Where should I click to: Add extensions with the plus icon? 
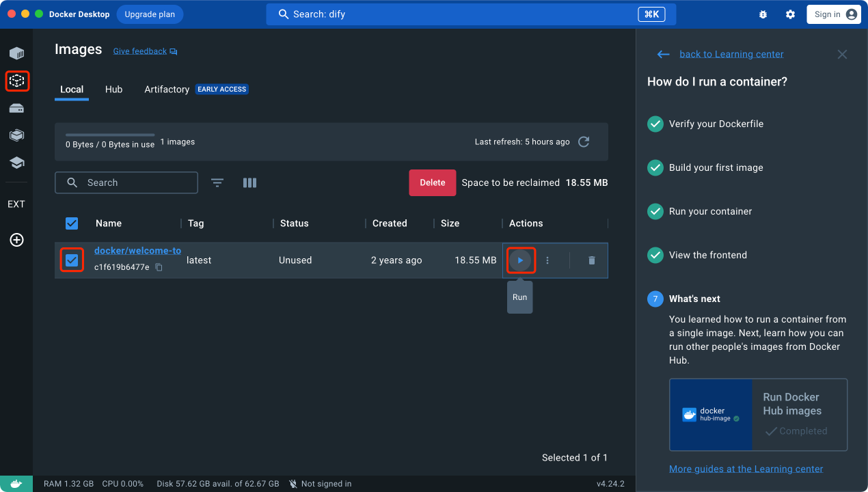(x=16, y=240)
